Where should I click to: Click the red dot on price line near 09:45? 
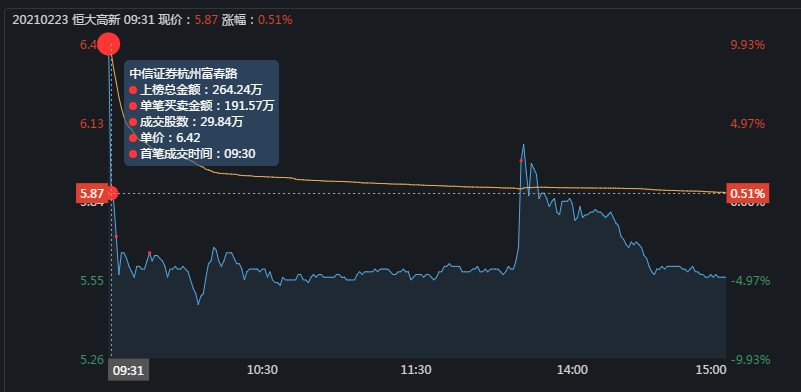(x=149, y=252)
